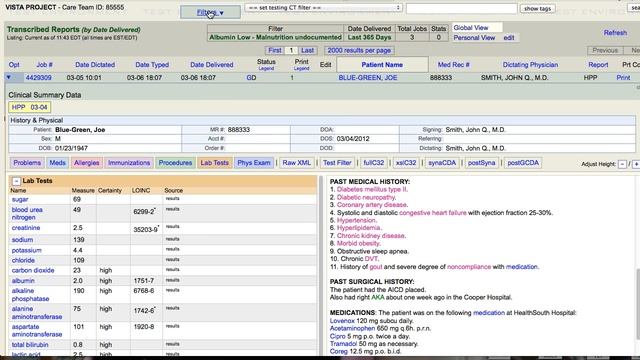Open the postSyna tab

click(481, 163)
